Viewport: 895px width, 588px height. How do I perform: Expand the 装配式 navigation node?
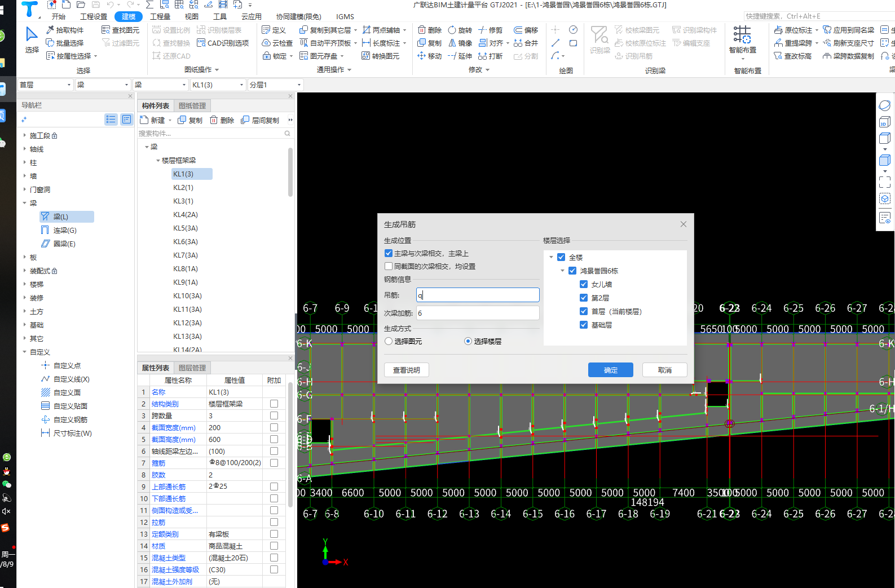[x=25, y=271]
